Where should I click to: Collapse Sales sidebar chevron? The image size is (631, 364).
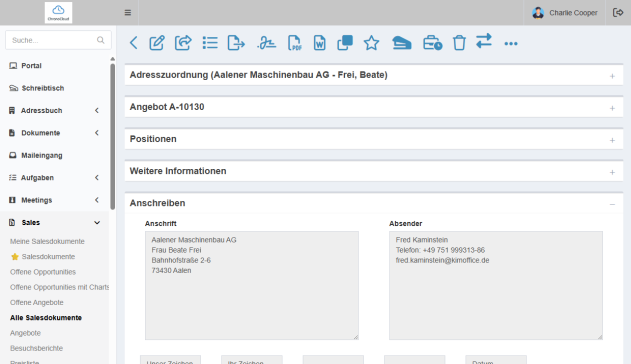coord(97,222)
